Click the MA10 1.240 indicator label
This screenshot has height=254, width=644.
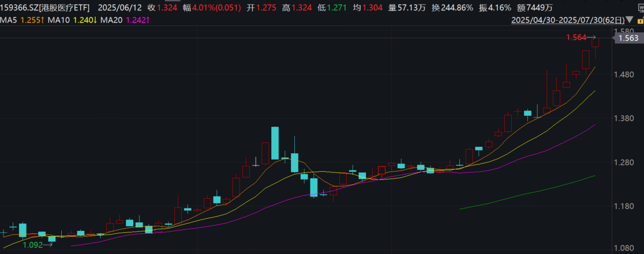72,20
